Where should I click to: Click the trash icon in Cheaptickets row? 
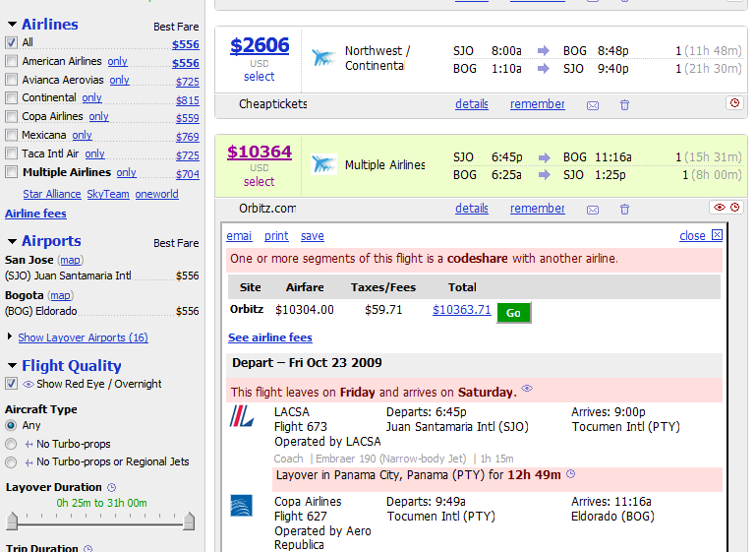624,104
